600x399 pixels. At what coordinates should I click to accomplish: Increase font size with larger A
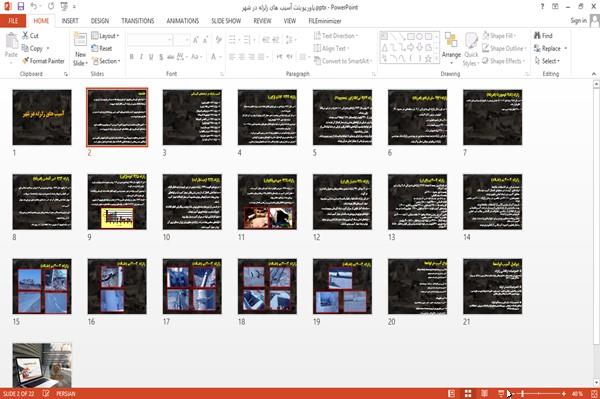(x=196, y=40)
